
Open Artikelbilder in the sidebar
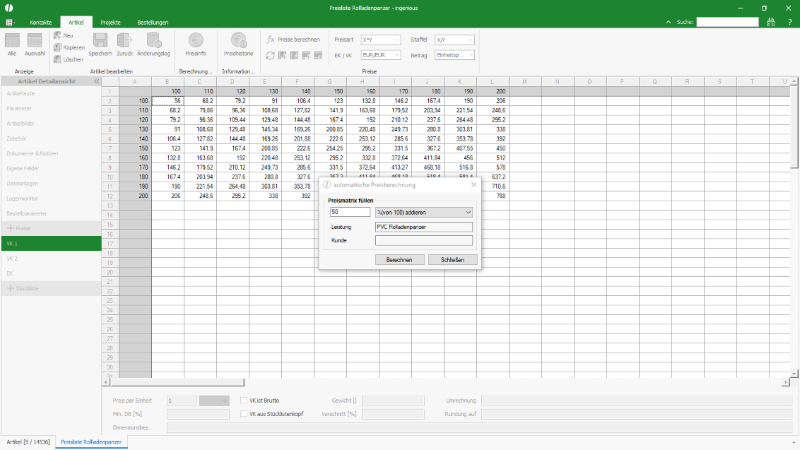[51, 123]
